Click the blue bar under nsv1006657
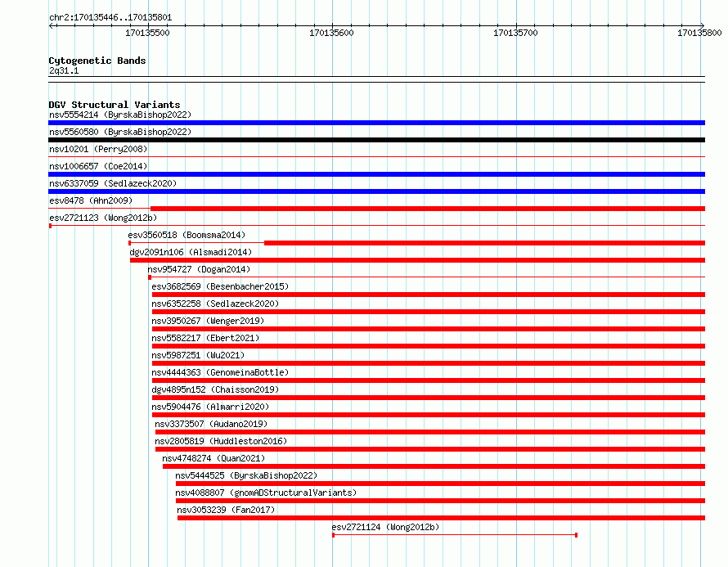This screenshot has width=728, height=567. click(x=376, y=174)
